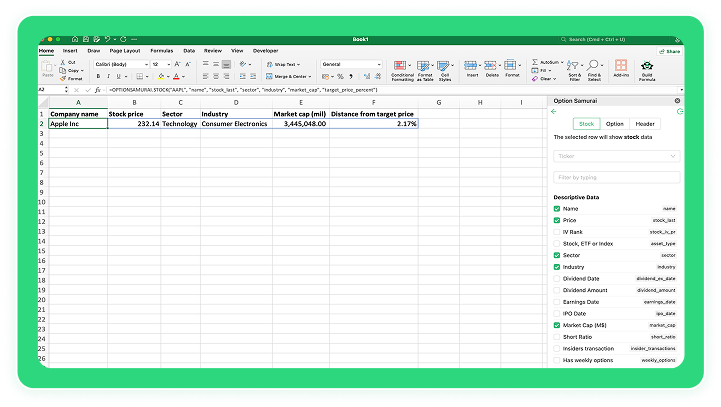Toggle bold formatting
Image resolution: width=721 pixels, height=407 pixels.
coord(98,76)
